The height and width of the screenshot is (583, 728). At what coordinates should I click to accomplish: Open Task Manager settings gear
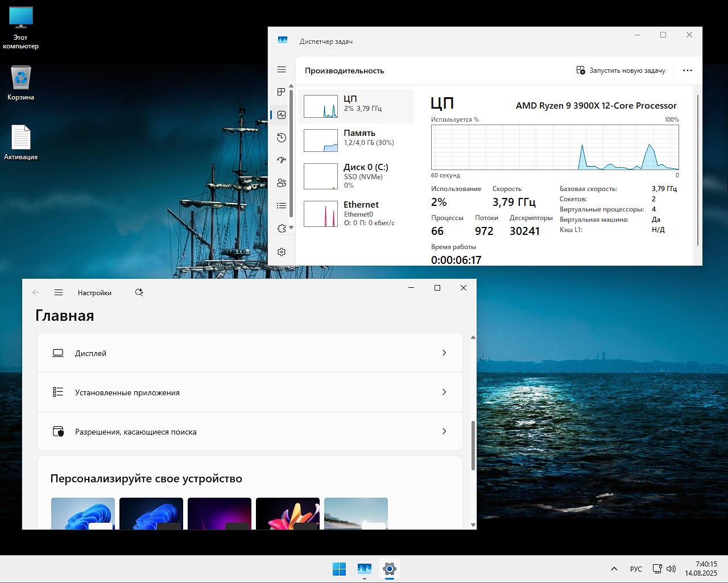point(282,252)
